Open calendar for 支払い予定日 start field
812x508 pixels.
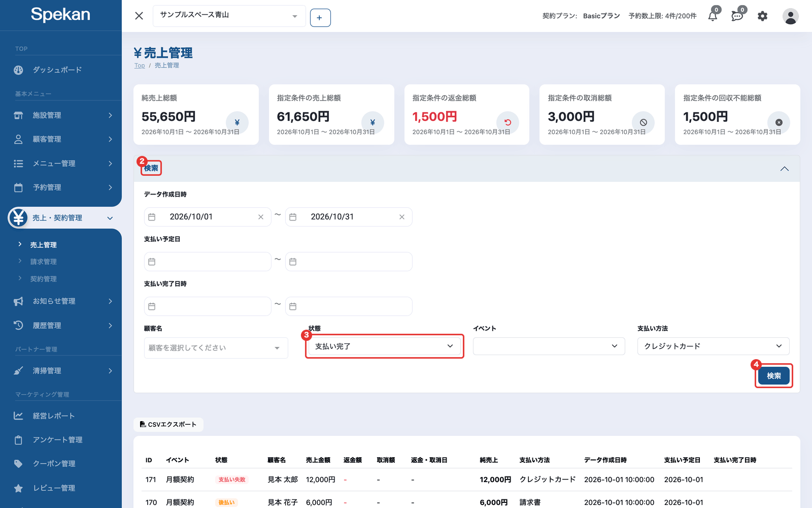(x=152, y=262)
